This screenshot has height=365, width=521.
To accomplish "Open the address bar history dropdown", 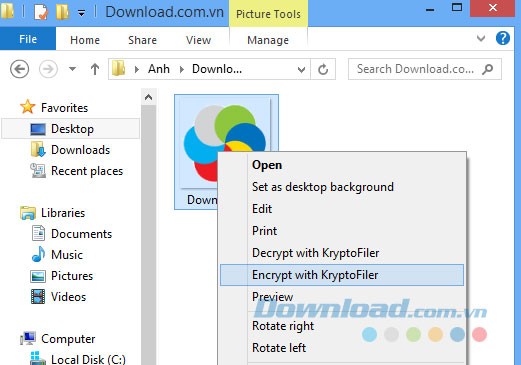I will tap(301, 69).
